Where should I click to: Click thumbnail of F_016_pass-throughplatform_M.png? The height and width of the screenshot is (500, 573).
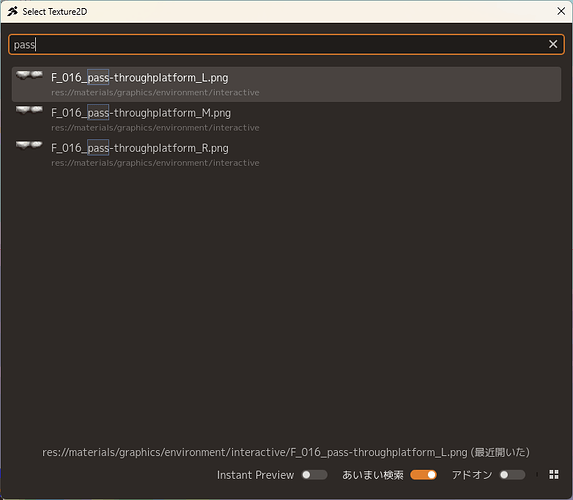29,110
